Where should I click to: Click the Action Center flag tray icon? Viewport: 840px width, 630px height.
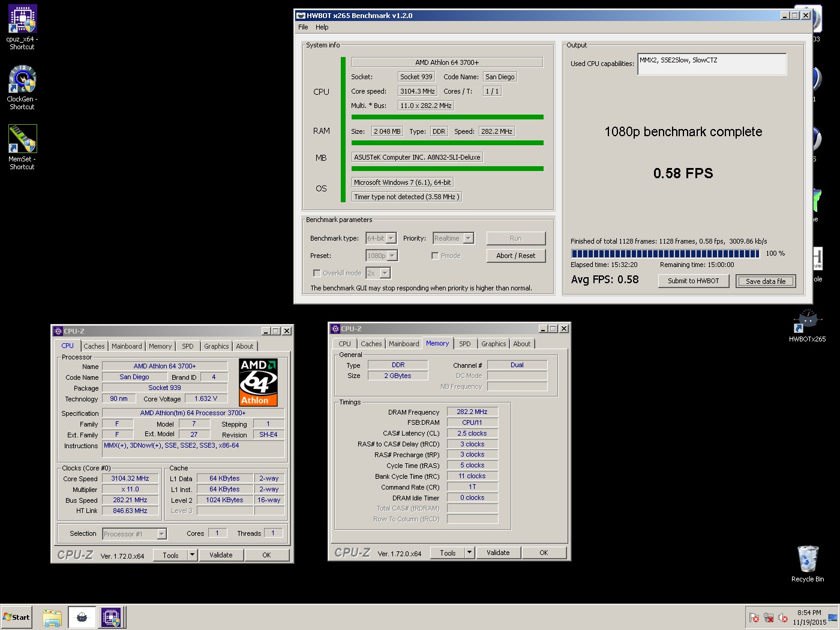754,618
